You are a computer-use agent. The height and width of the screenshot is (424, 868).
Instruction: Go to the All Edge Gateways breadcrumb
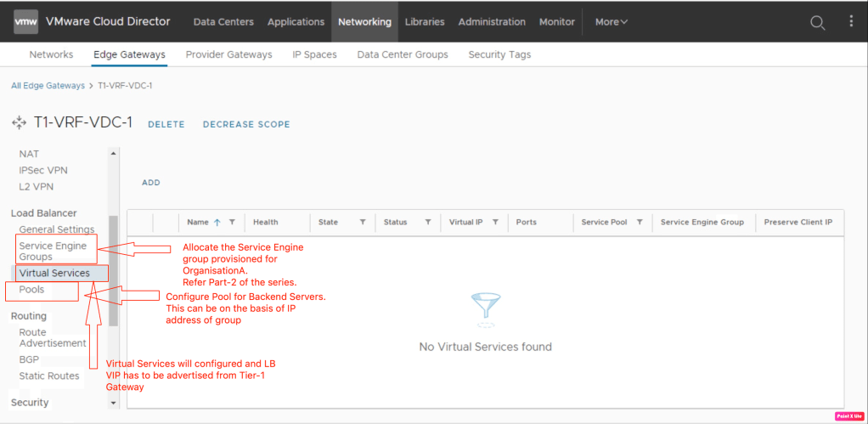(48, 86)
